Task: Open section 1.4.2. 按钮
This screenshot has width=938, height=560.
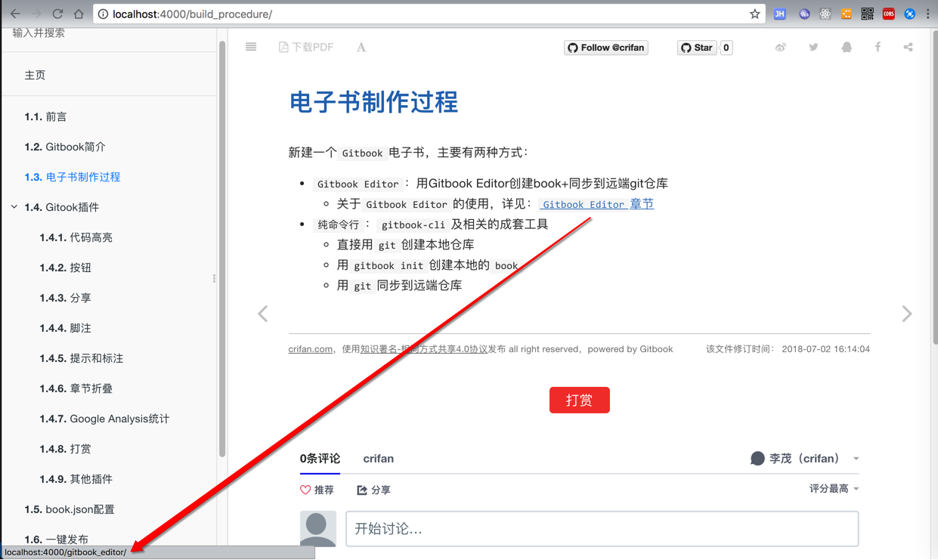Action: point(65,268)
